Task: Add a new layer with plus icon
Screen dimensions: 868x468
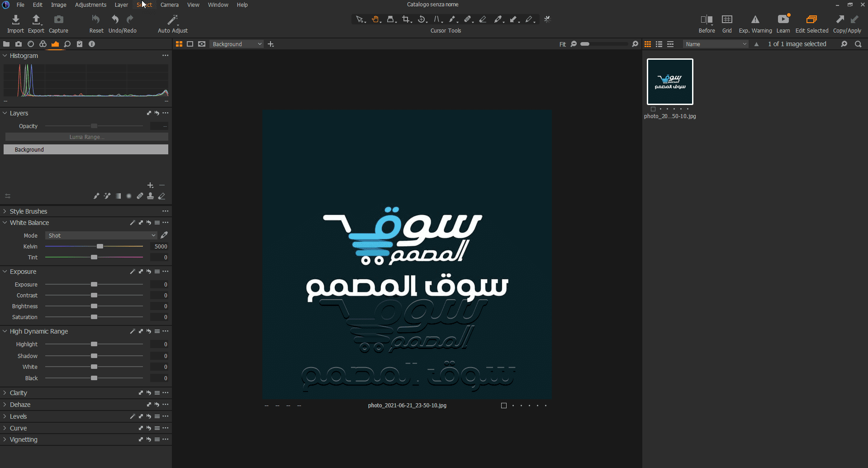Action: tap(150, 185)
